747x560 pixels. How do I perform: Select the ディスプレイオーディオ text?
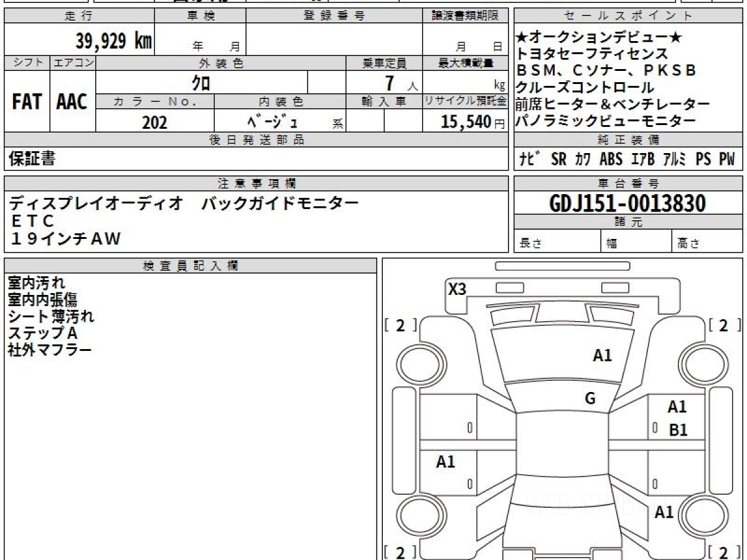(96, 203)
